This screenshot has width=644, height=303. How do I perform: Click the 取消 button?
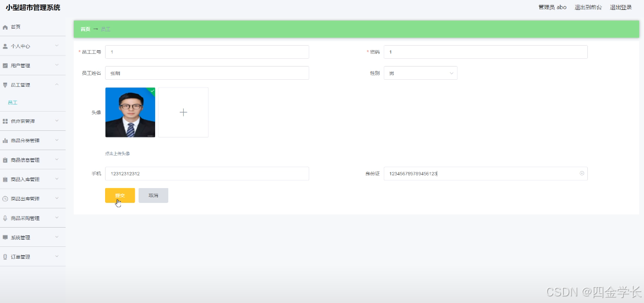tap(153, 195)
